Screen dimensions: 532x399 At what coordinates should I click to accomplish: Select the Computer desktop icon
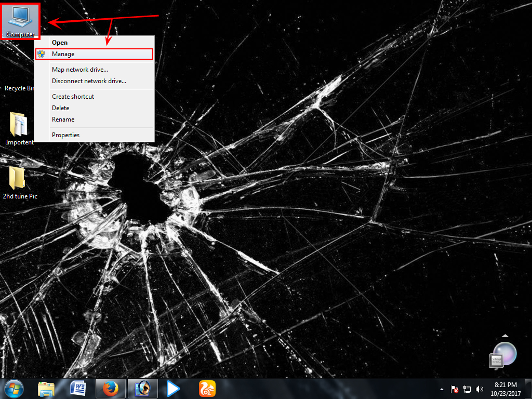pyautogui.click(x=20, y=21)
